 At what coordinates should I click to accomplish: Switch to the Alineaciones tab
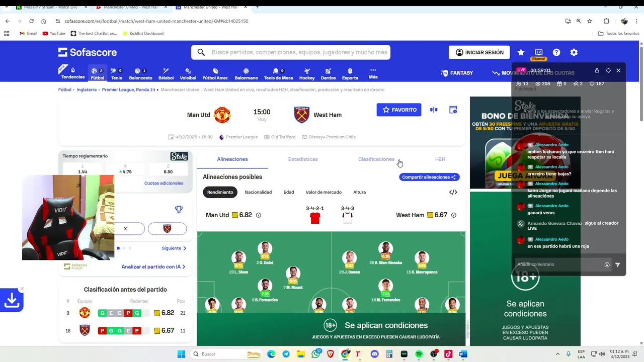pos(232,159)
